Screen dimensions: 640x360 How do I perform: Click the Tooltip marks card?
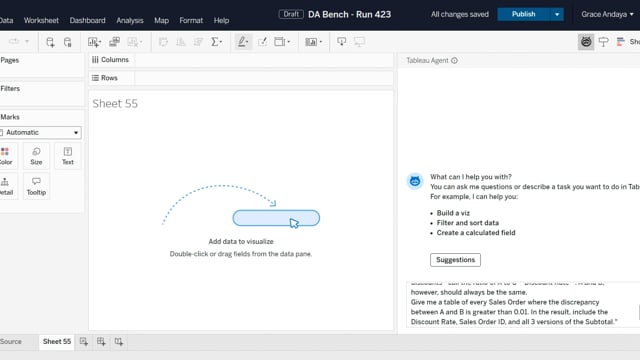point(36,186)
